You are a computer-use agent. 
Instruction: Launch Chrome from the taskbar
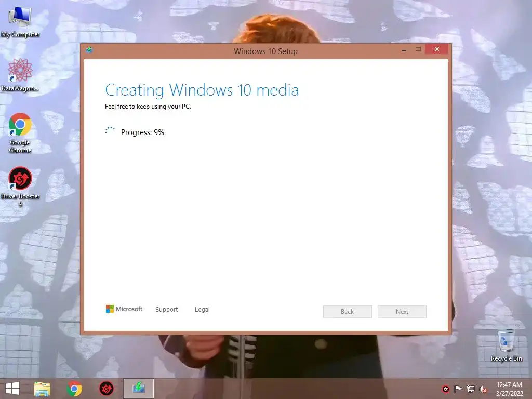(74, 389)
